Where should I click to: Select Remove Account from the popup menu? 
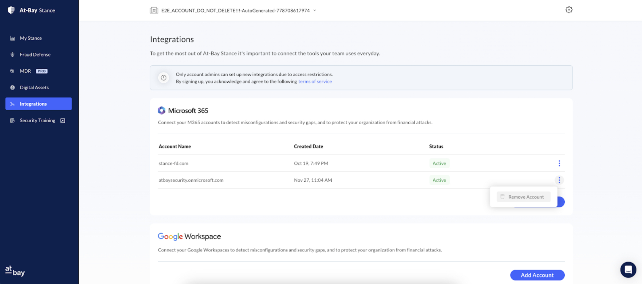pyautogui.click(x=523, y=197)
